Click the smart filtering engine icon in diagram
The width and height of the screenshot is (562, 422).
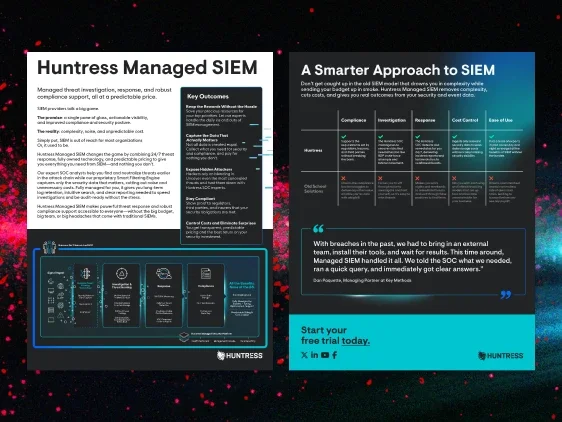85,274
